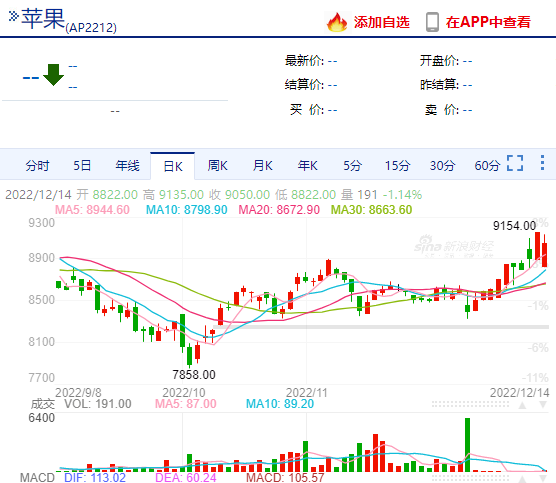This screenshot has width=556, height=483.
Task: Open the three-dot more options menu
Action: pos(542,163)
